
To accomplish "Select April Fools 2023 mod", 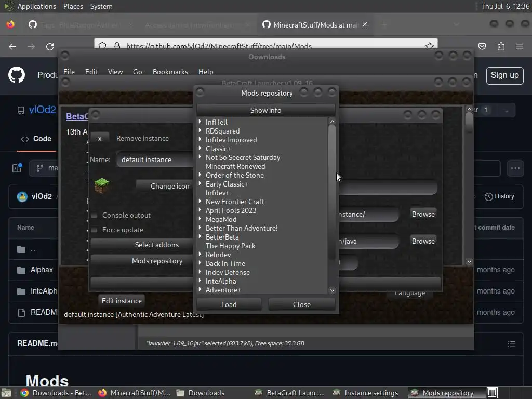I will point(231,210).
